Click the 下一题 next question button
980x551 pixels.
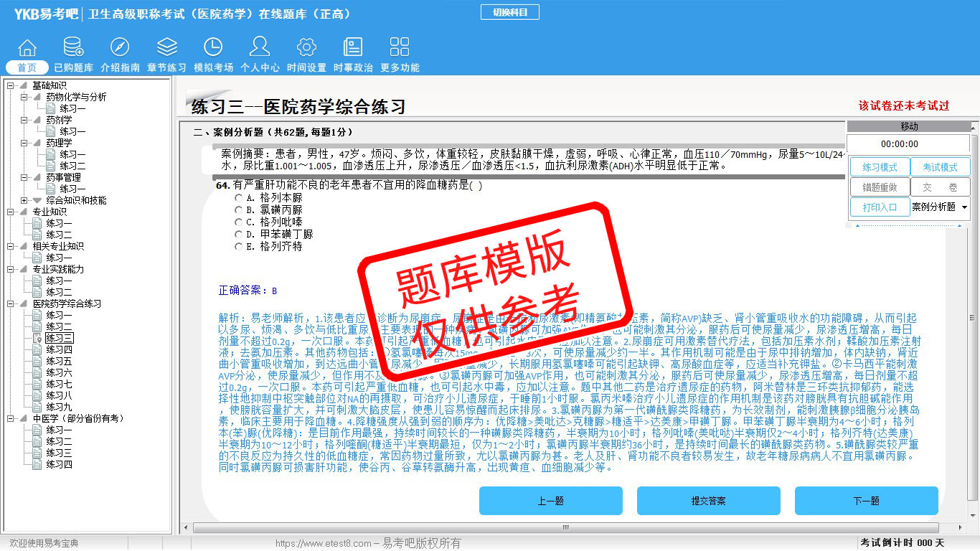tap(866, 501)
